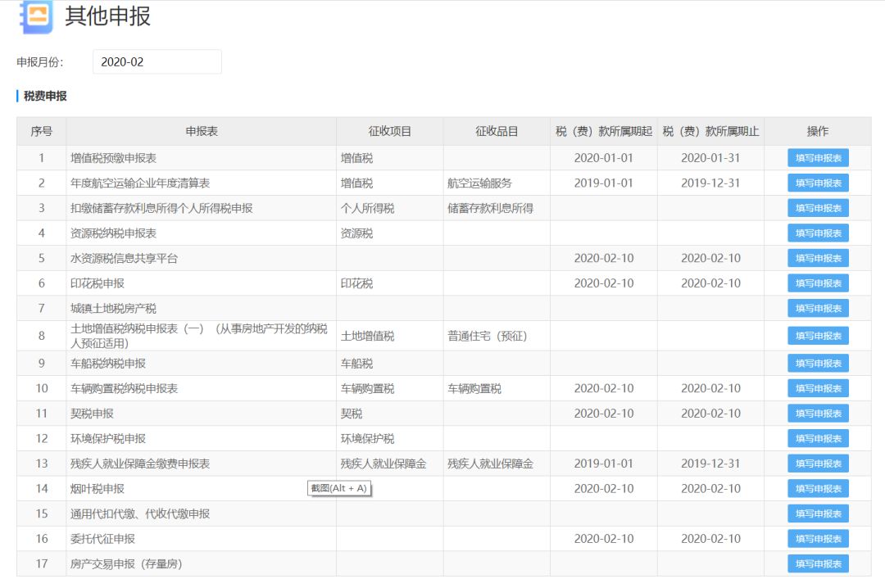
Task: Open 填写申报表 for 城镇土地税房产税
Action: [818, 308]
